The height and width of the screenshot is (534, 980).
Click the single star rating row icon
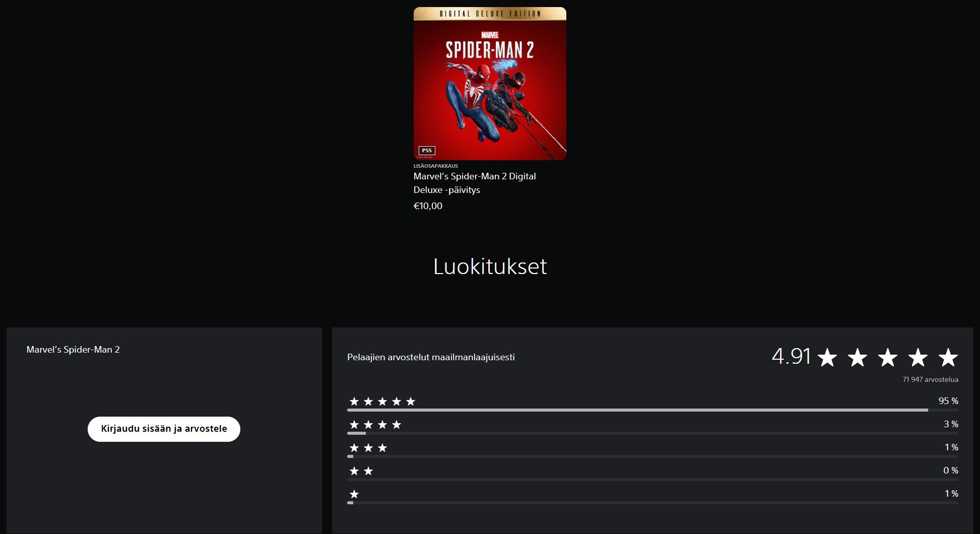354,494
